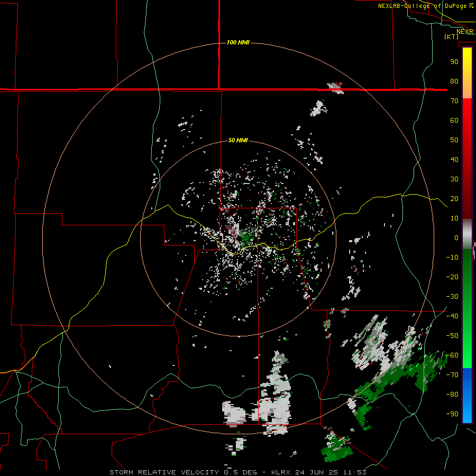Click the 90 value on velocity scale
This screenshot has width=476, height=476.
(x=454, y=62)
